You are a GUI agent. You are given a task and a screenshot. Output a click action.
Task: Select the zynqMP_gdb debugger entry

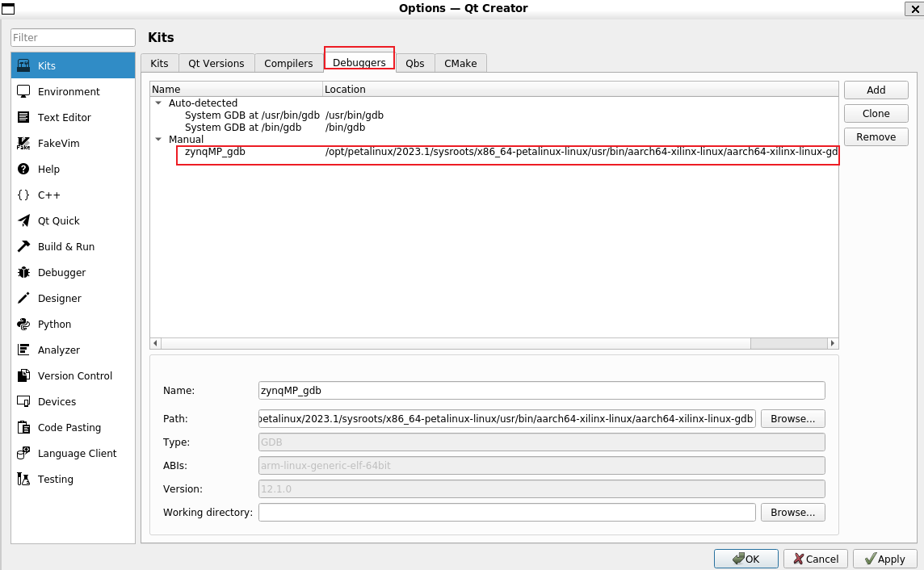[x=215, y=152]
